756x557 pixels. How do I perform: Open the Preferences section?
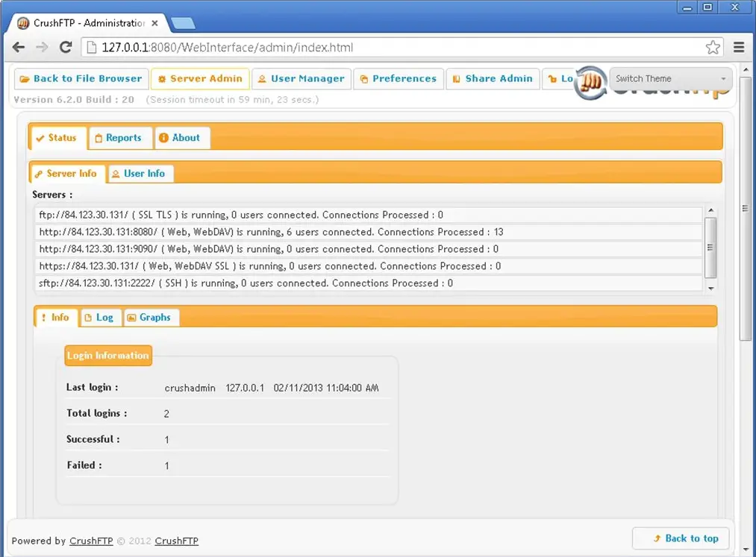pyautogui.click(x=399, y=78)
